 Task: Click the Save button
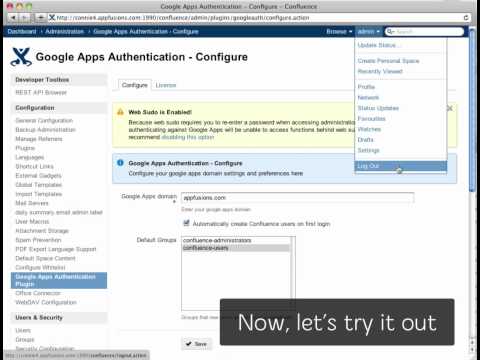tap(197, 344)
